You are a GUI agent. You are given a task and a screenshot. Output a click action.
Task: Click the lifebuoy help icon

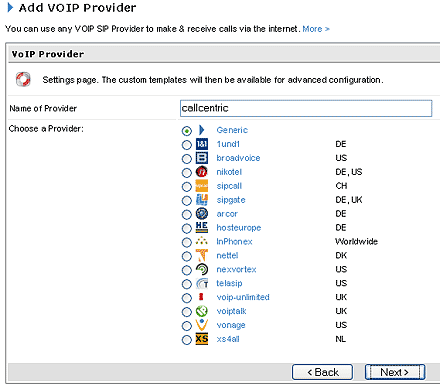(x=23, y=79)
